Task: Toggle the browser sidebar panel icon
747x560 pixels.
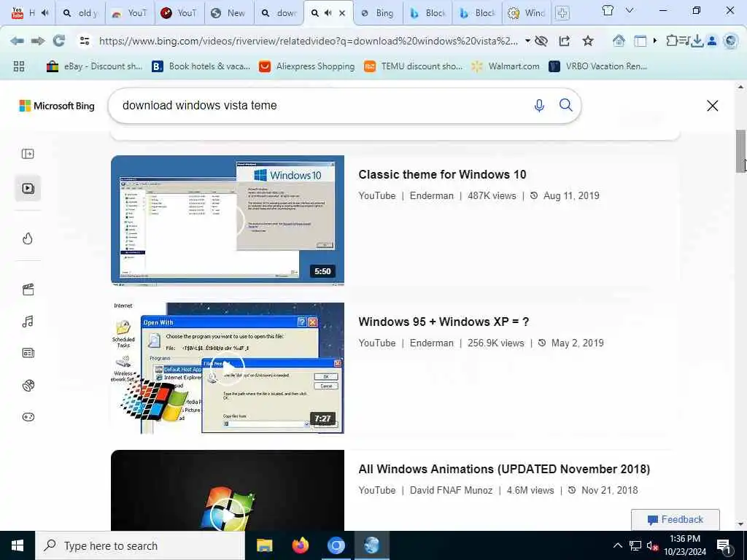Action: [x=640, y=42]
